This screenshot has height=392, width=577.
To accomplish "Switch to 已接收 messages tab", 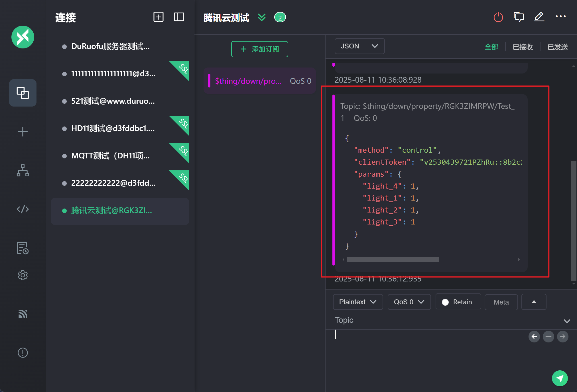I will 523,47.
